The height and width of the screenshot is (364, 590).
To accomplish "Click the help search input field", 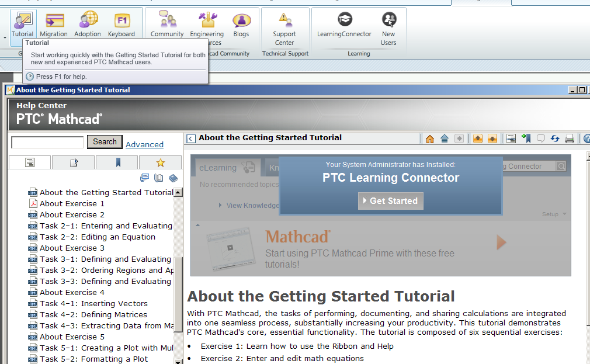I will click(x=47, y=143).
